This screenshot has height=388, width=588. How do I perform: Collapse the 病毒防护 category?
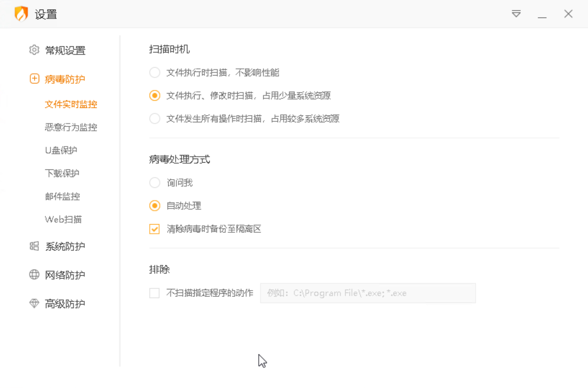click(x=65, y=79)
